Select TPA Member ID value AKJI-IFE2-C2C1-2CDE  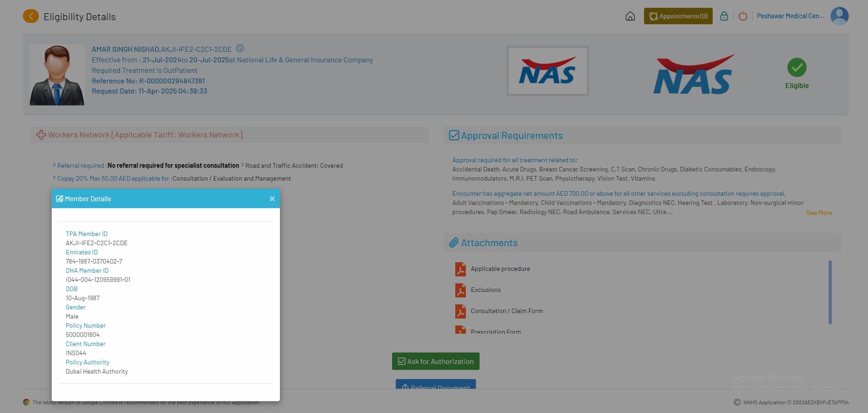[97, 243]
